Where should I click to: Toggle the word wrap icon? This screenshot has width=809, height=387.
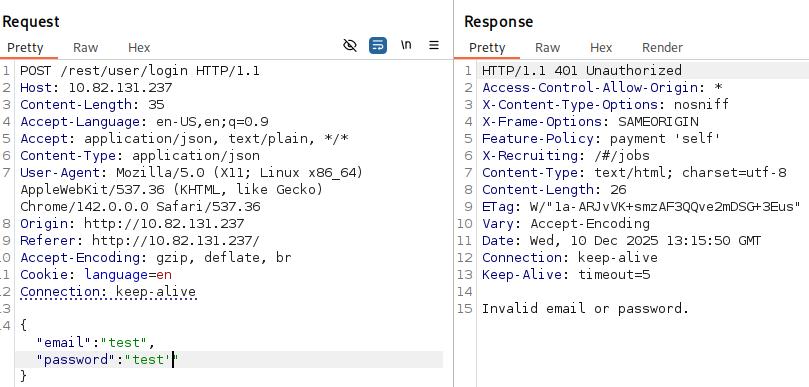point(378,45)
